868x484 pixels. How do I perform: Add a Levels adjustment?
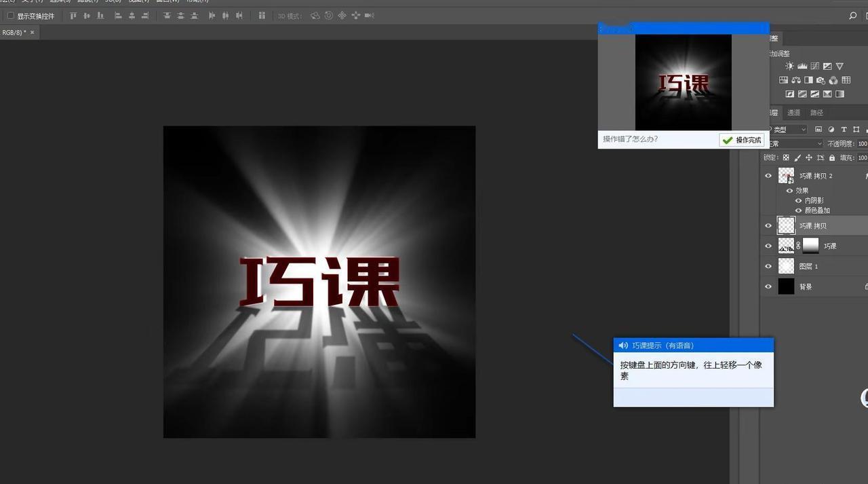point(802,66)
